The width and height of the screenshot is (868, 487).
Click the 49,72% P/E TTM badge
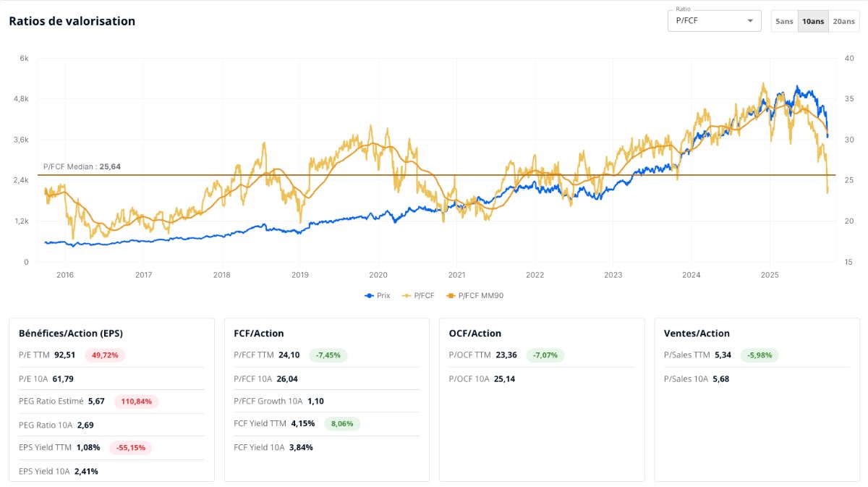pyautogui.click(x=106, y=355)
